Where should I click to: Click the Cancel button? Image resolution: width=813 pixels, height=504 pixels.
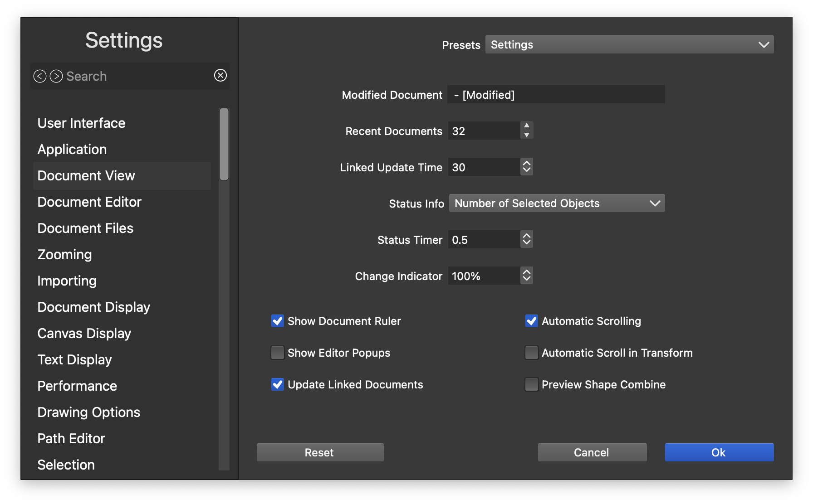(x=592, y=452)
